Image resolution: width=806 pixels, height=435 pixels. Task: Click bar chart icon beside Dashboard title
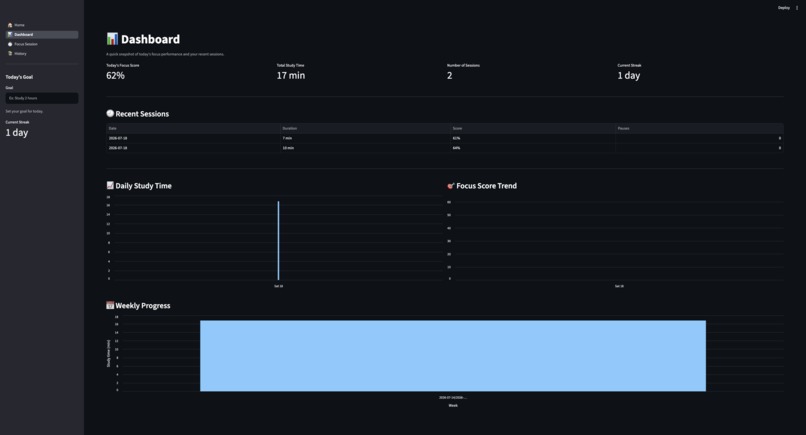(112, 39)
